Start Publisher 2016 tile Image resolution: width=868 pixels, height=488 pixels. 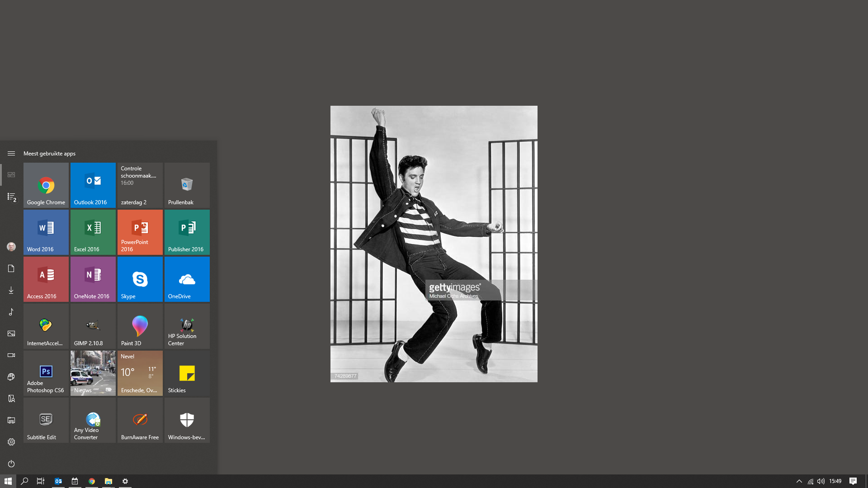tap(187, 232)
